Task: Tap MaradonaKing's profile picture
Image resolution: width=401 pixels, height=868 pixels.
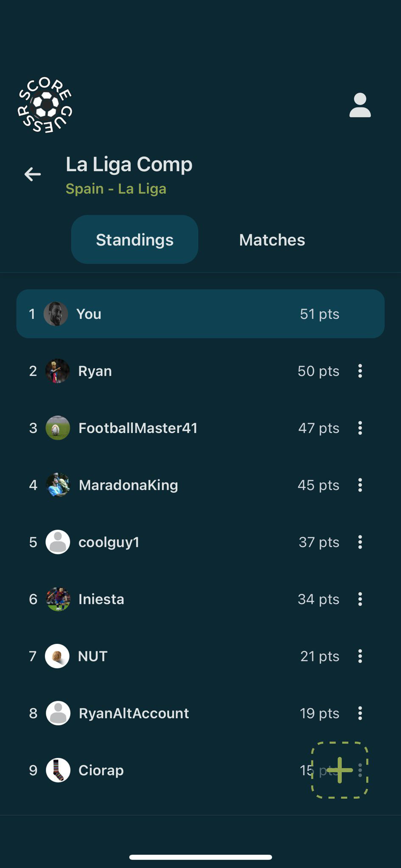Action: tap(58, 485)
